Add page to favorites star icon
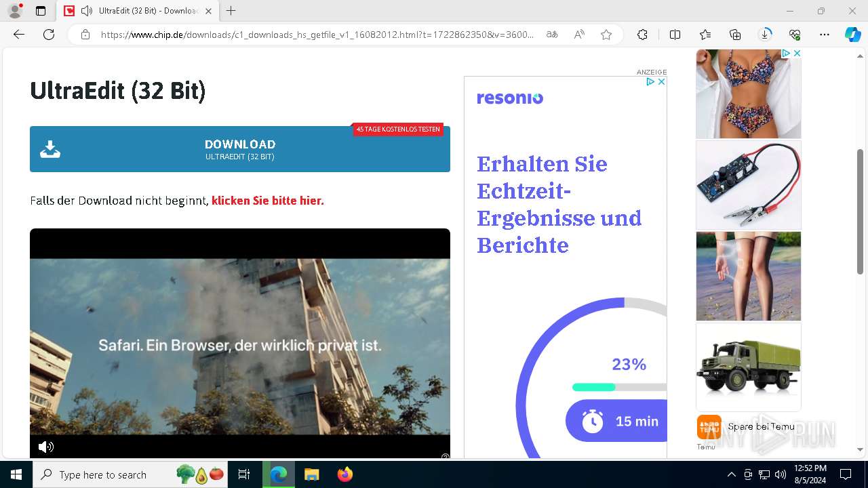Image resolution: width=868 pixels, height=488 pixels. [x=606, y=35]
